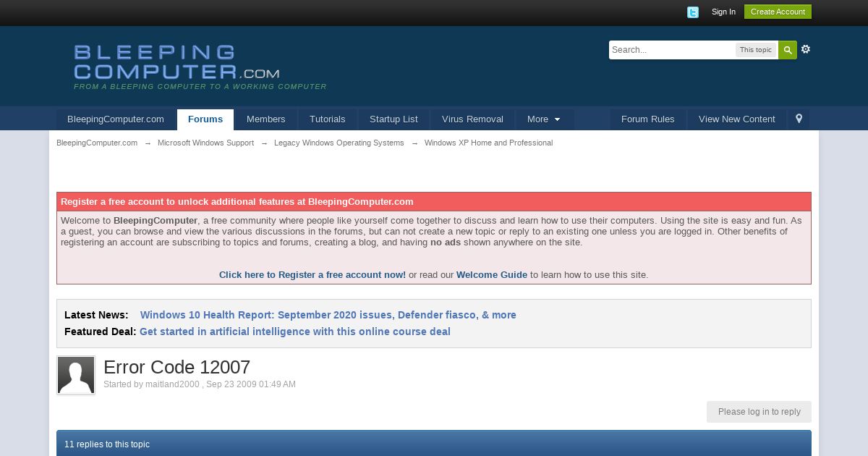Open the Twitter icon link
The width and height of the screenshot is (868, 456).
(x=693, y=12)
